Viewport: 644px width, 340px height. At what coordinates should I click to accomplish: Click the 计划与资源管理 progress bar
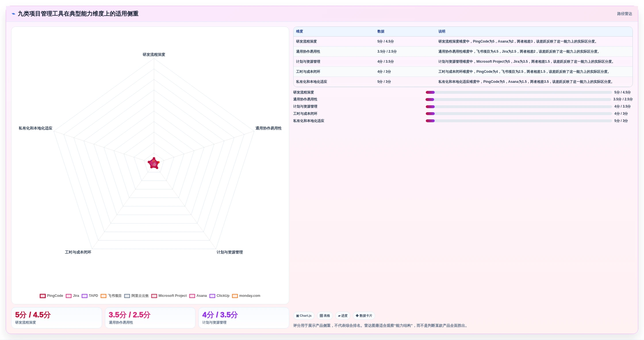[519, 107]
